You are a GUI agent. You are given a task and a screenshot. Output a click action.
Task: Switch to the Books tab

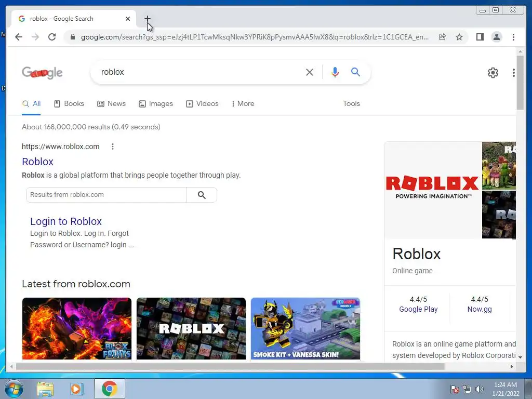pyautogui.click(x=69, y=104)
